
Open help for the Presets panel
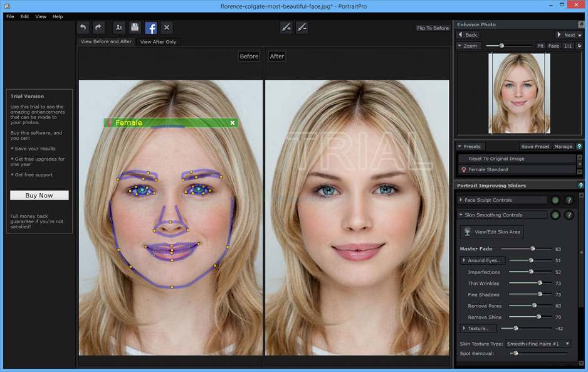tap(578, 146)
